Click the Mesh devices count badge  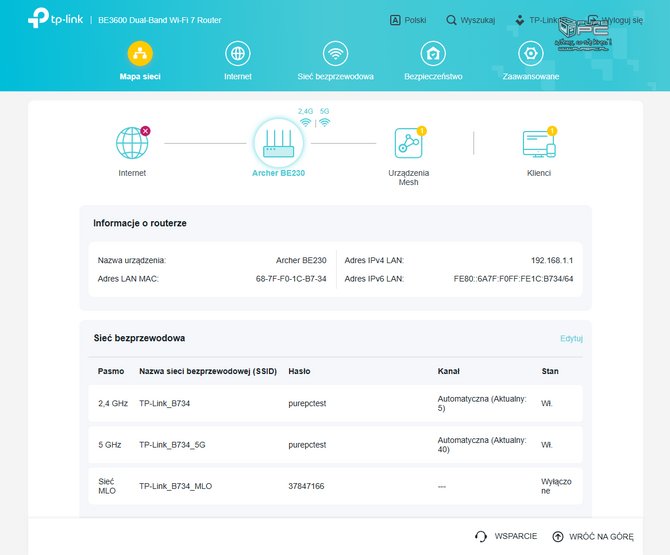(422, 131)
